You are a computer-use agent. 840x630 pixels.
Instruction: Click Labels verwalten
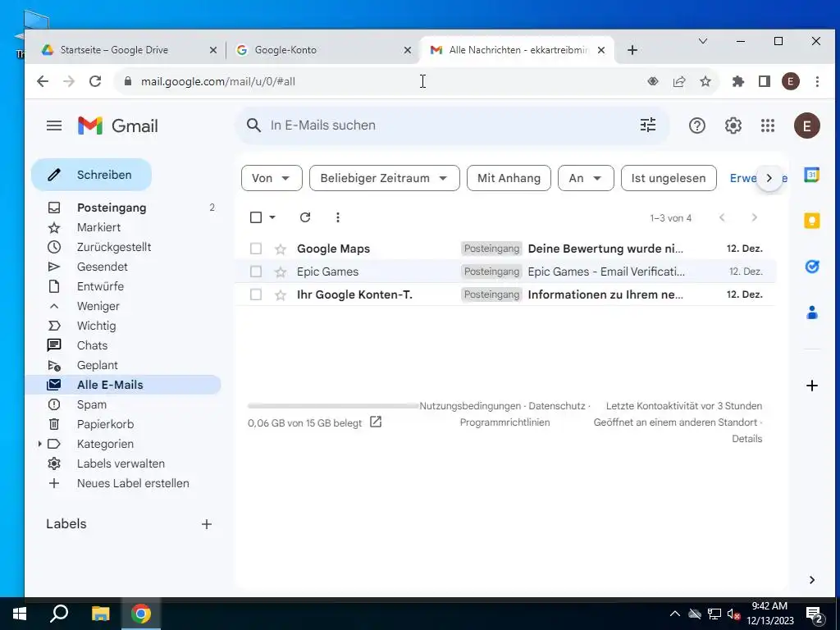click(121, 463)
